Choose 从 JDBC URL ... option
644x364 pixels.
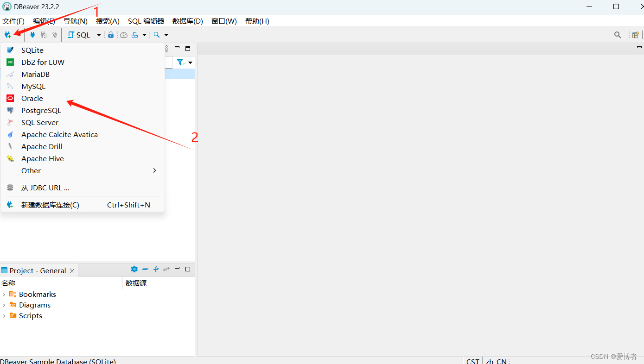(x=45, y=188)
